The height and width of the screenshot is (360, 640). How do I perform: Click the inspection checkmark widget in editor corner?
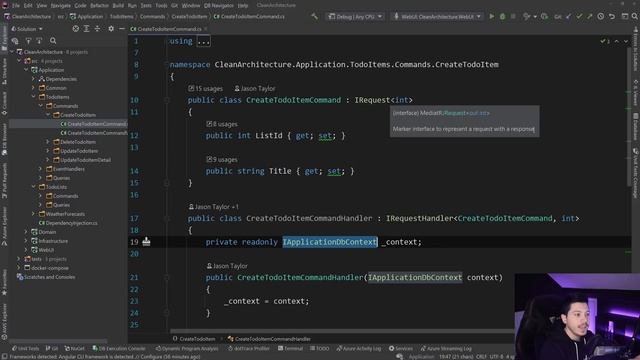[605, 41]
